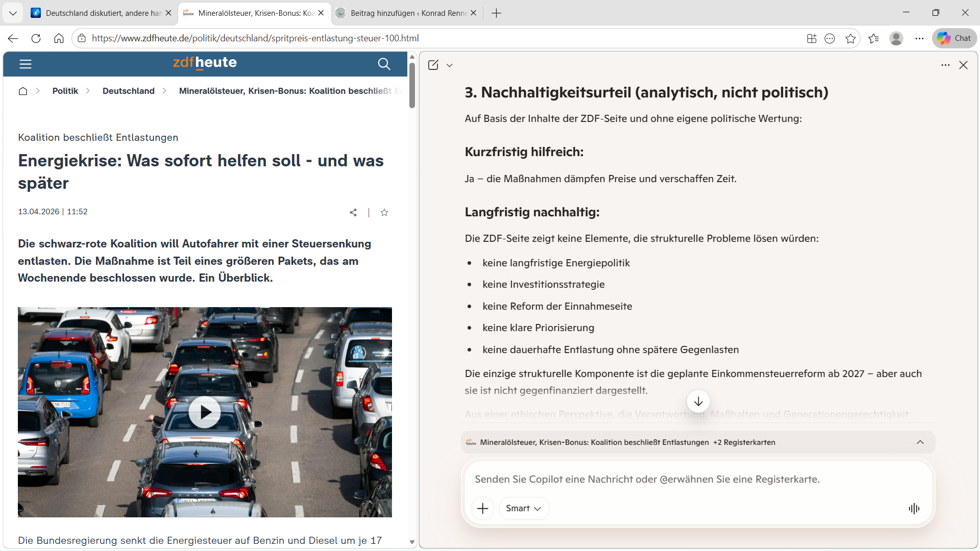Click the Deutschland breadcrumb link
The height and width of the screenshot is (551, 980).
coord(128,91)
